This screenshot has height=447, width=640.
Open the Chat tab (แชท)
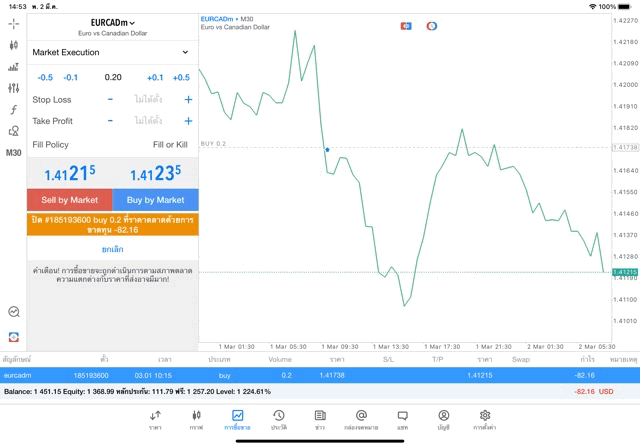point(402,420)
